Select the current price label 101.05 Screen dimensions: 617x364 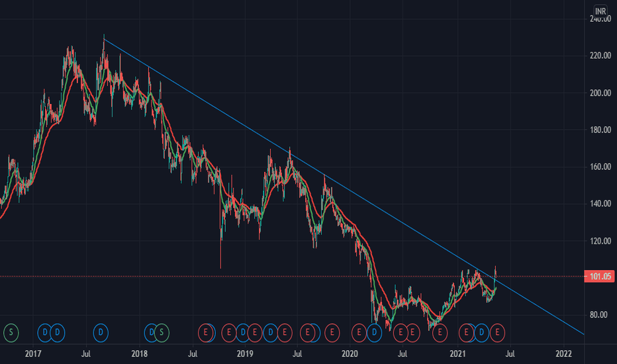[600, 276]
